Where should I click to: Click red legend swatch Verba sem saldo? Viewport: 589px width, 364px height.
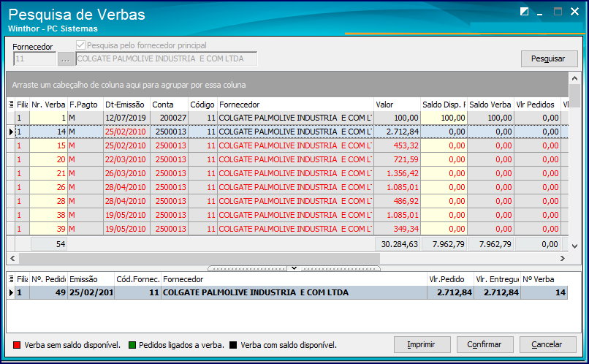pos(17,345)
